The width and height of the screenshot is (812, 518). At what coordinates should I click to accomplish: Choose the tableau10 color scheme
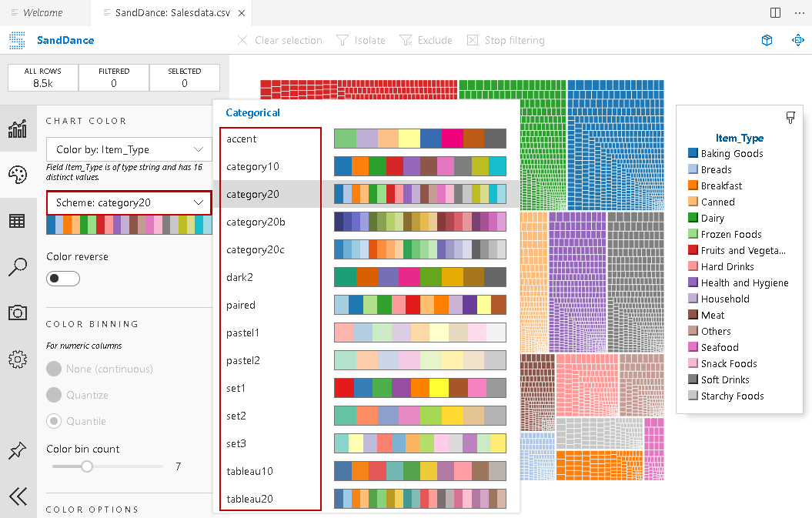click(366, 471)
